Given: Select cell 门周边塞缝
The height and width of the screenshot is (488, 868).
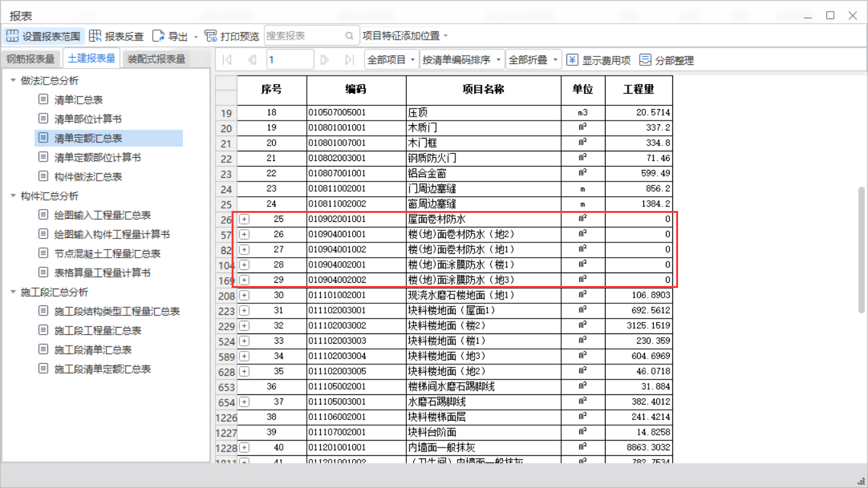Looking at the screenshot, I should [x=483, y=189].
